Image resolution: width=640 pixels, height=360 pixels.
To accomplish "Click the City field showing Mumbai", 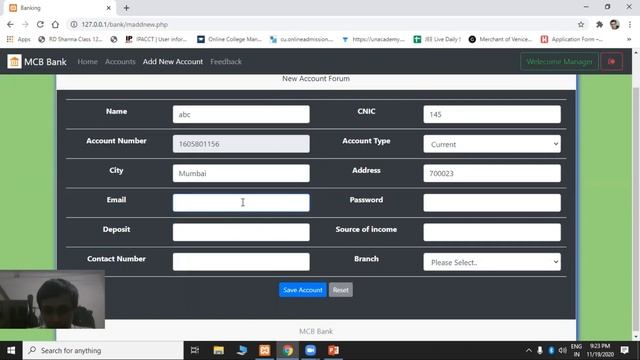I will pos(241,173).
